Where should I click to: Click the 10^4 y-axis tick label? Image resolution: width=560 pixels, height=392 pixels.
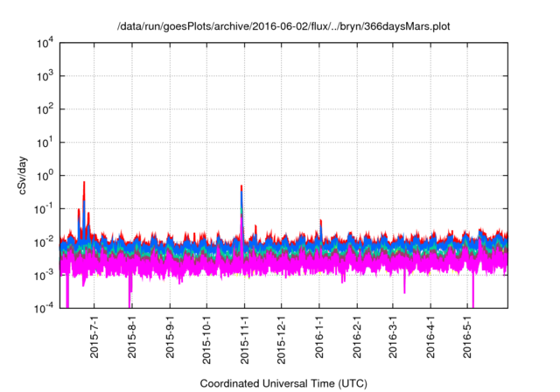[x=45, y=44]
